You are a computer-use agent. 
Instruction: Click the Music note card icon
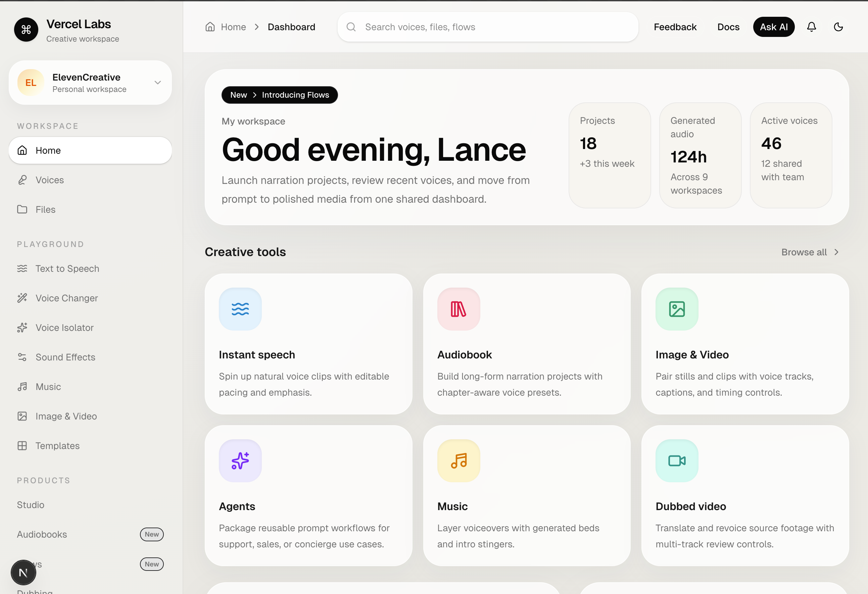pos(458,461)
